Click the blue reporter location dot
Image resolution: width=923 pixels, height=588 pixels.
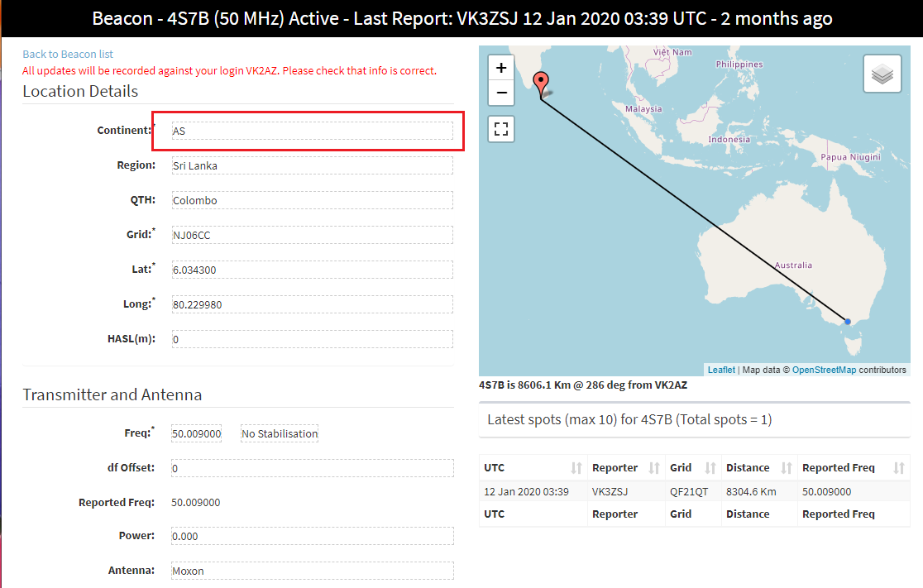point(848,321)
